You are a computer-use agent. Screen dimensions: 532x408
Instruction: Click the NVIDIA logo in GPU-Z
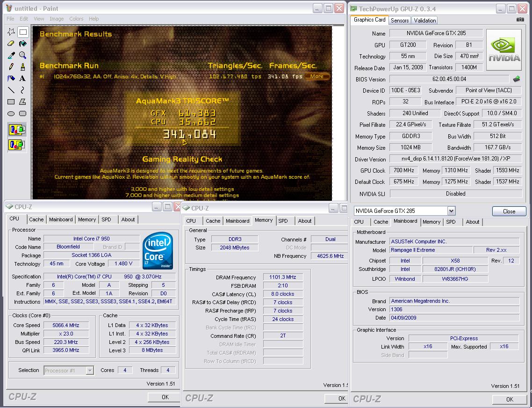pyautogui.click(x=504, y=50)
